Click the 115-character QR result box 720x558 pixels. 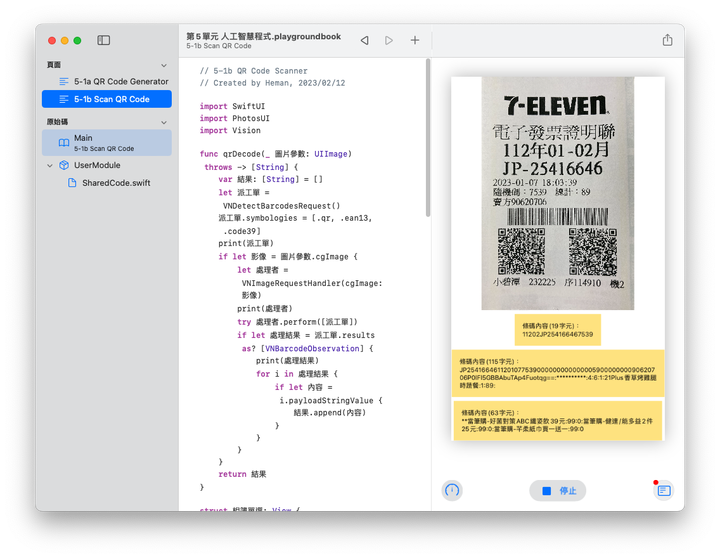click(x=557, y=372)
